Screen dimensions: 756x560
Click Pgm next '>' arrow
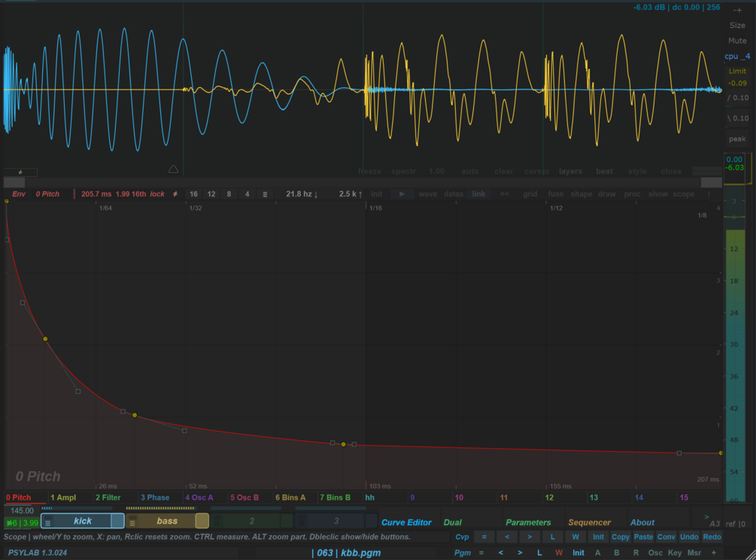coord(520,552)
